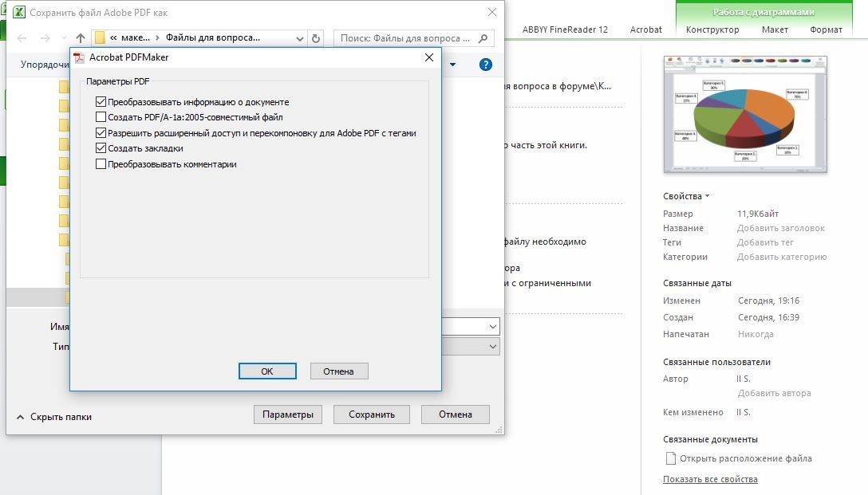Viewport: 868px width, 495px height.
Task: Expand the file type dropdown
Action: [493, 347]
